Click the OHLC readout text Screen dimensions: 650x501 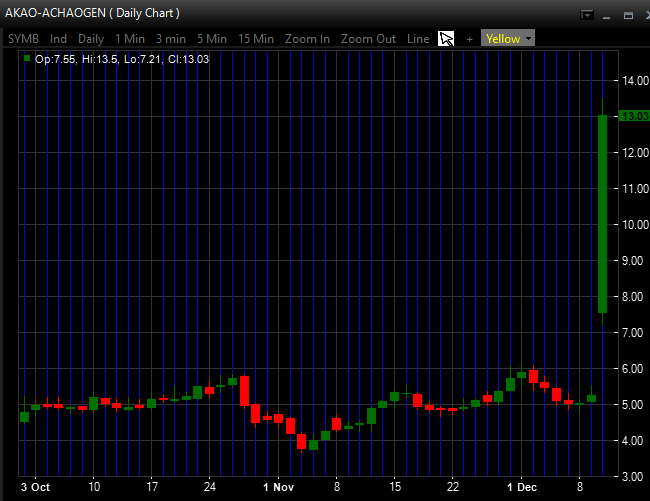tap(122, 59)
